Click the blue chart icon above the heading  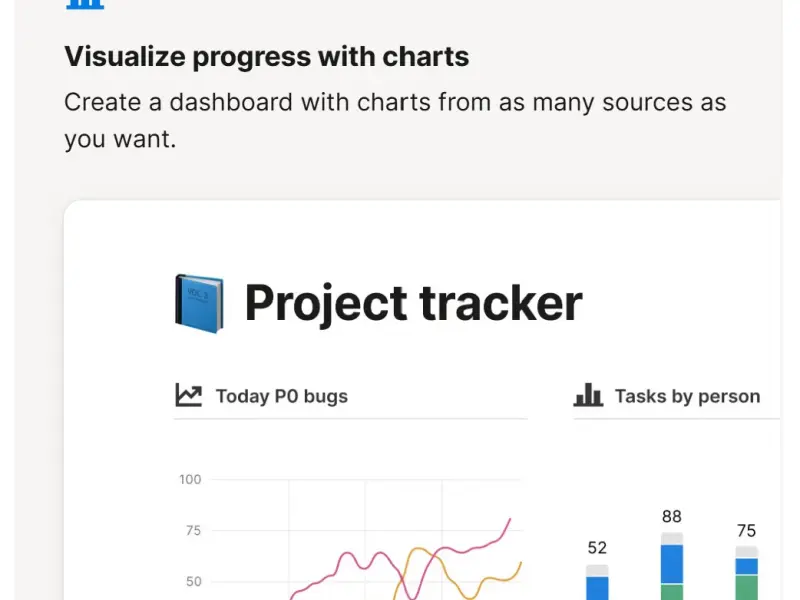84,3
